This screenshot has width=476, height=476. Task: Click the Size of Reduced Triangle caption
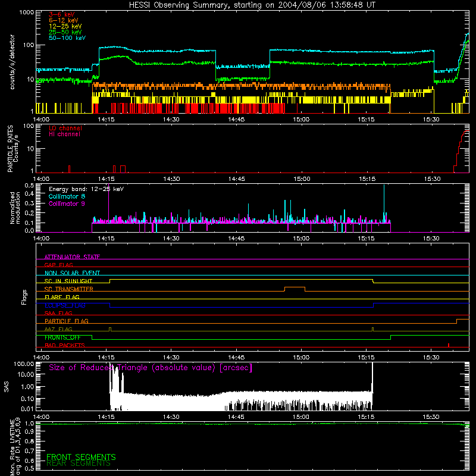151,368
